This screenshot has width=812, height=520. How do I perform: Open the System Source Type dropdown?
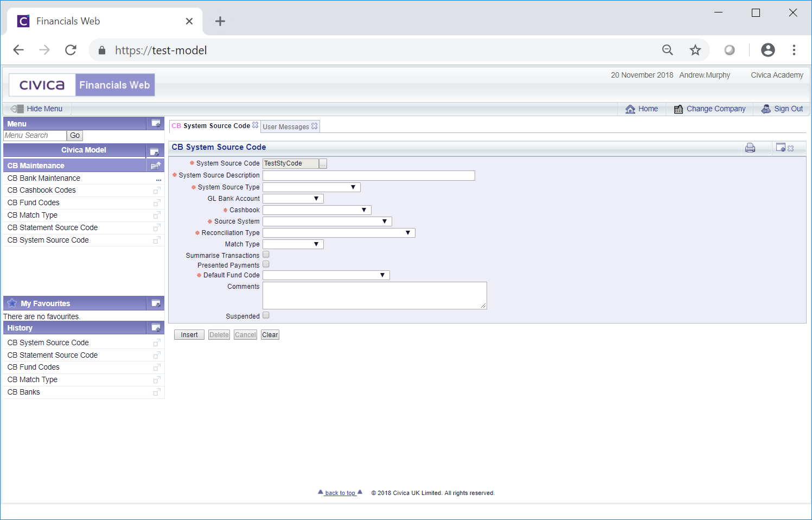311,187
